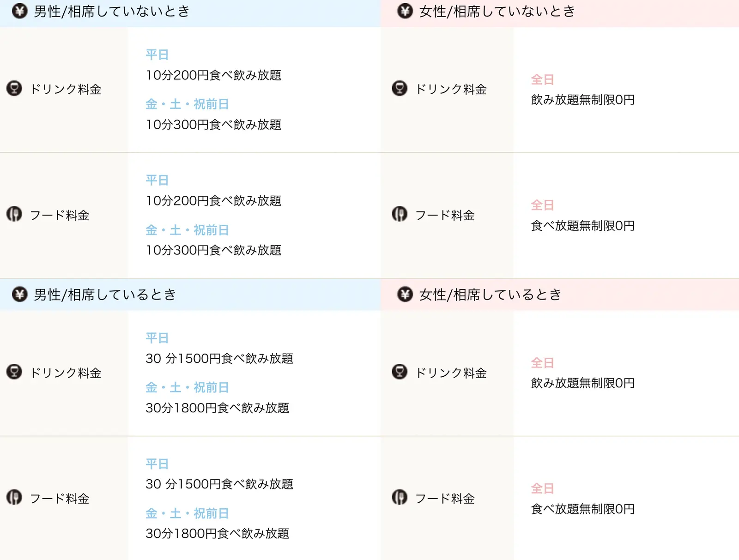This screenshot has width=739, height=560.
Task: Click yen icon beside 女性/相席していないとき
Action: (x=405, y=11)
